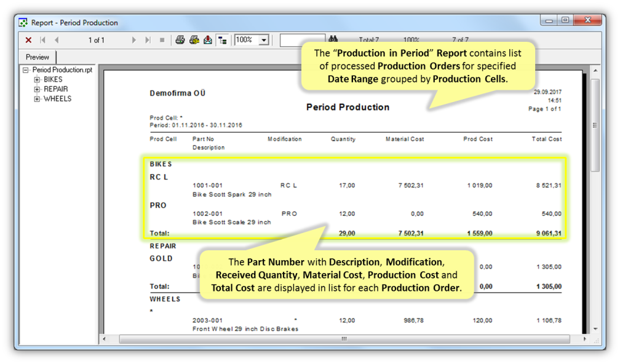The image size is (620, 364).
Task: Click the search text field
Action: pyautogui.click(x=303, y=40)
